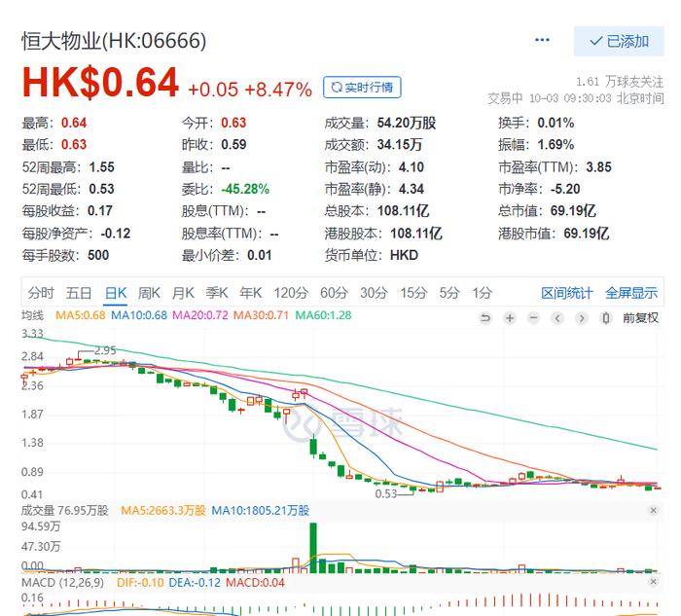Click the HK$0.64 current price
This screenshot has height=616, width=681.
(x=100, y=83)
